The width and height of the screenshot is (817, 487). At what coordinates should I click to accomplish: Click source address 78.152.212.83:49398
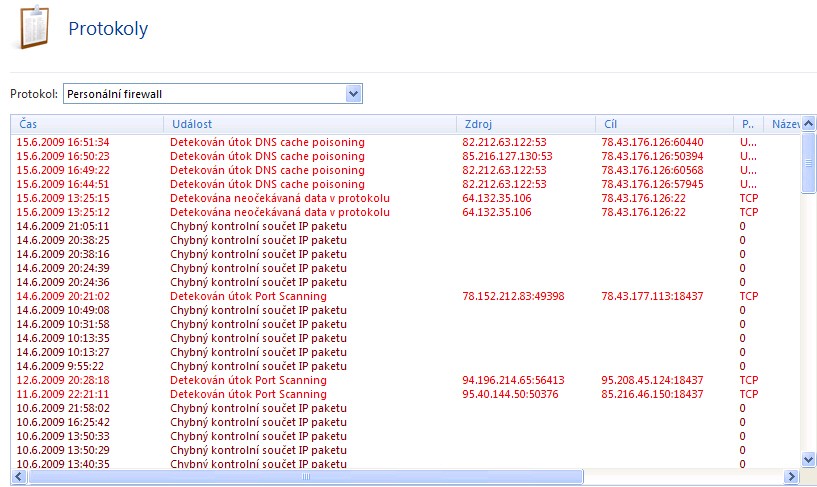pyautogui.click(x=513, y=296)
